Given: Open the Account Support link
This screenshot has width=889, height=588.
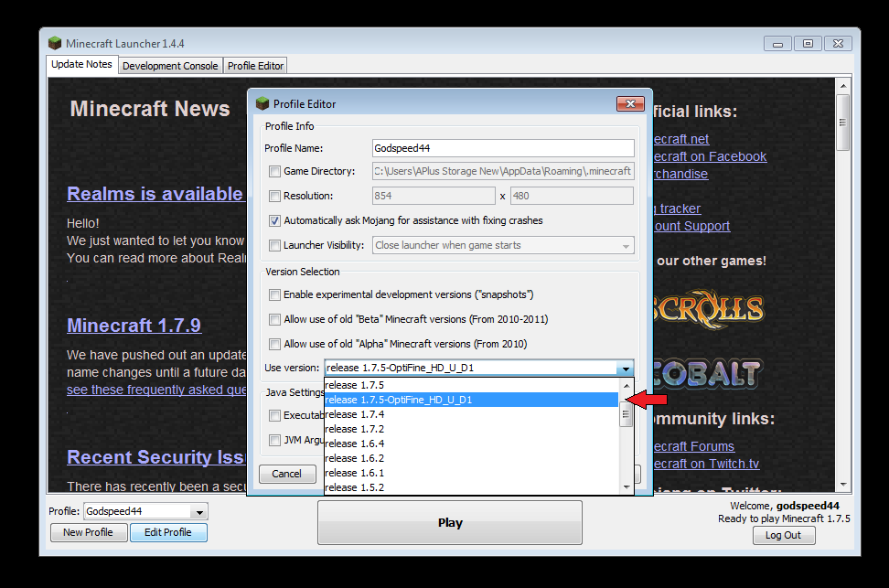Looking at the screenshot, I should (x=691, y=226).
